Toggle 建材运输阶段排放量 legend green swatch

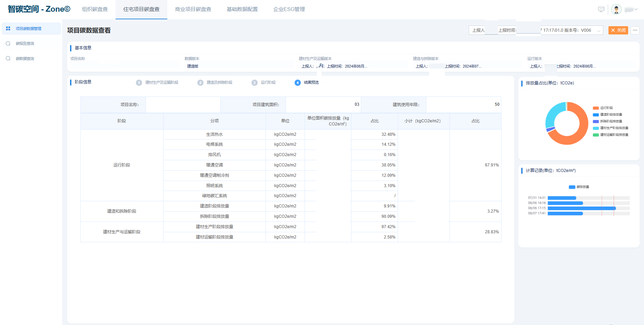(596, 135)
